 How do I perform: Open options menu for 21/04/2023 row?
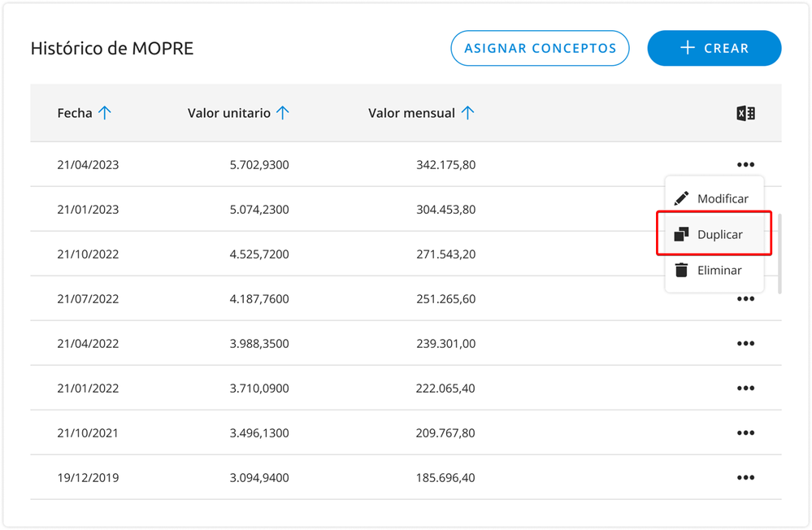click(x=745, y=165)
